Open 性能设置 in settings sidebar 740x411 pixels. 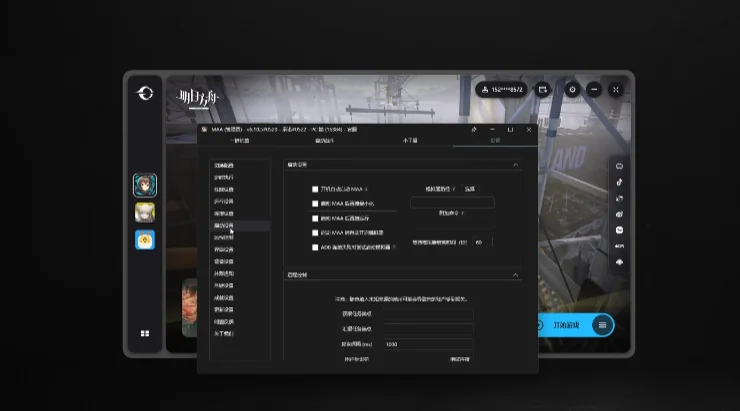pos(224,190)
